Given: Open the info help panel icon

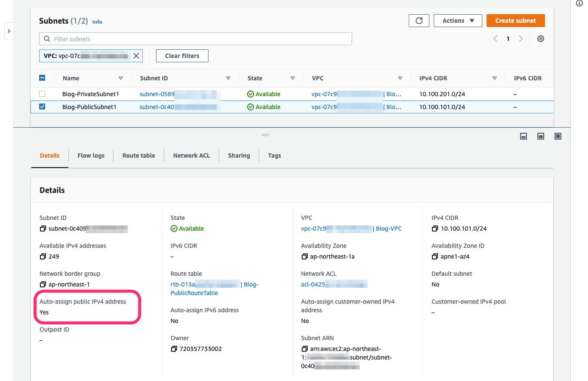Looking at the screenshot, I should tap(579, 3).
